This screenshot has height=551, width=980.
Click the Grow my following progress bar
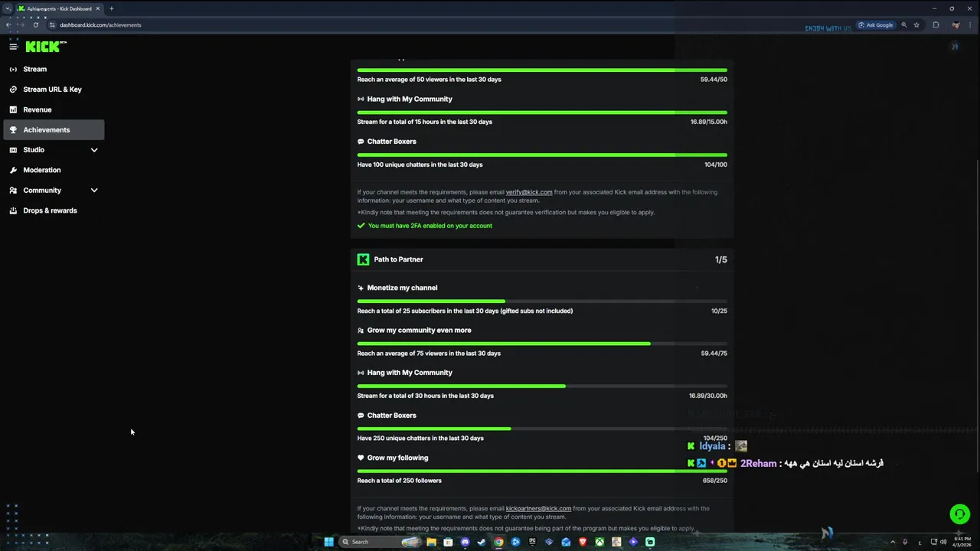(542, 471)
